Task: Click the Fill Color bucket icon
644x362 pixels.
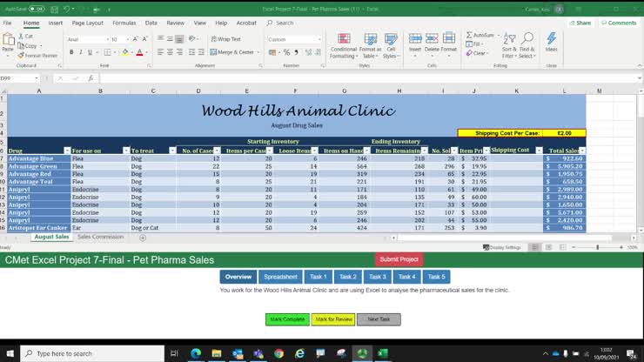Action: point(124,52)
